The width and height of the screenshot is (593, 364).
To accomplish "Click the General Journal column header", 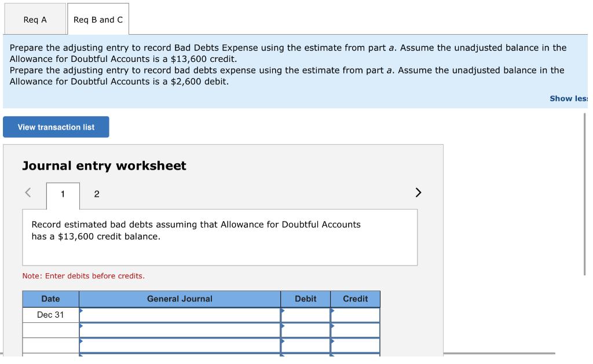I will (x=180, y=299).
